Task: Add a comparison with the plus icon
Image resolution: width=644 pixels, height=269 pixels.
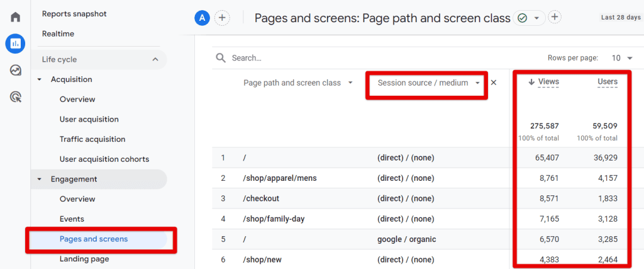Action: pyautogui.click(x=222, y=18)
